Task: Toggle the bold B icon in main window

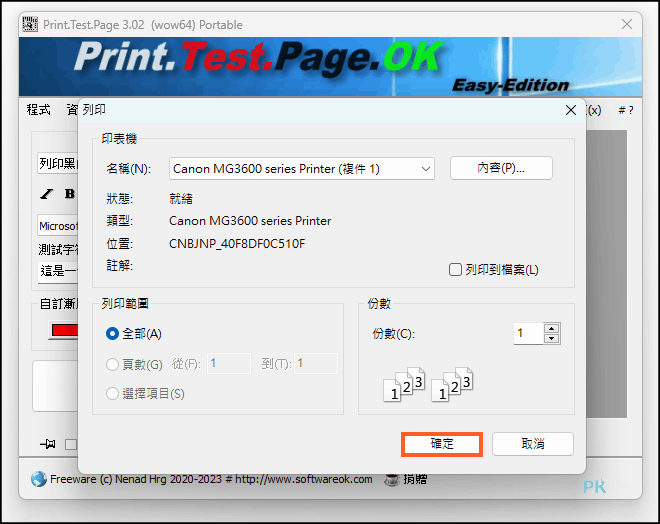Action: point(69,194)
